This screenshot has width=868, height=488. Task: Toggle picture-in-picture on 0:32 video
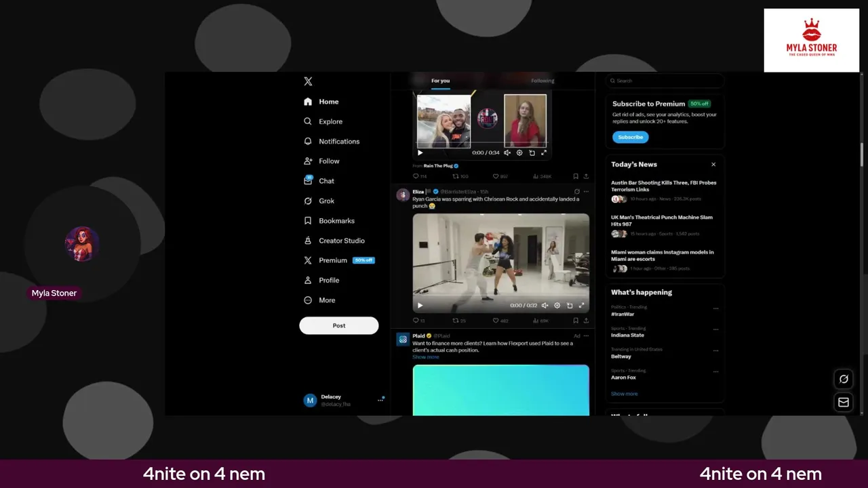tap(570, 305)
